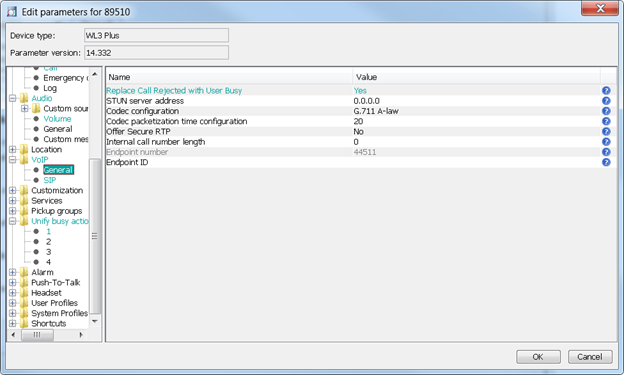Image resolution: width=624 pixels, height=375 pixels.
Task: Click the Headset folder icon
Action: [24, 293]
